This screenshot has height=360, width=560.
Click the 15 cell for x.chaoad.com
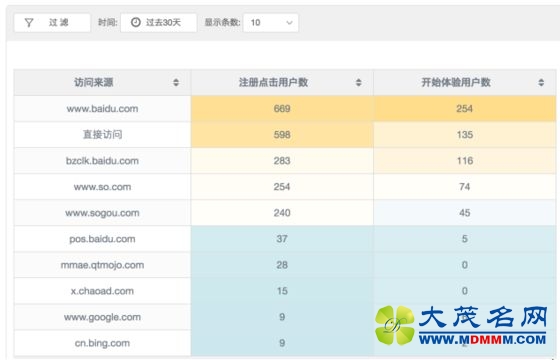[282, 291]
